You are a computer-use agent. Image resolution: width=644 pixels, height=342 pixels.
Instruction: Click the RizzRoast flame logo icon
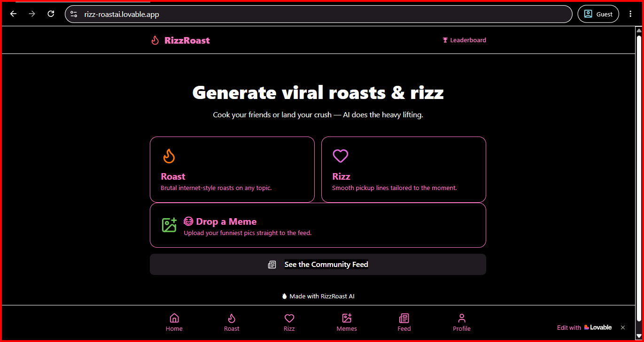point(155,40)
